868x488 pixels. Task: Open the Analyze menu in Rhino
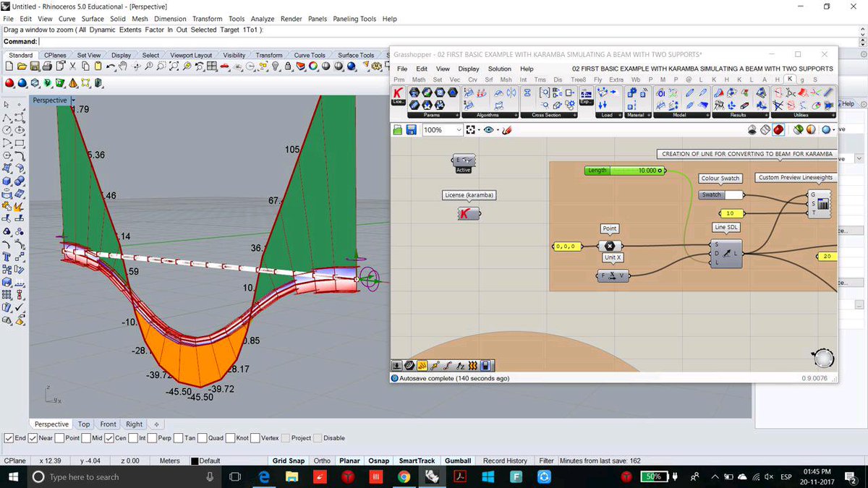pos(263,19)
